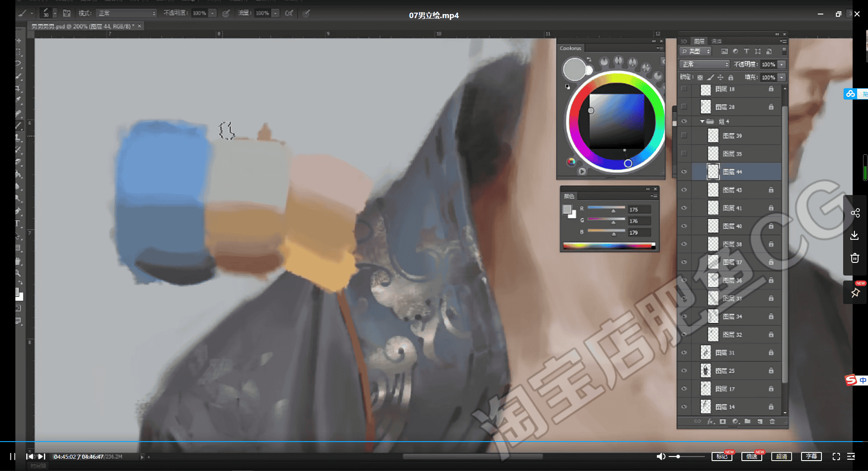Click the lock all icon

[731, 77]
